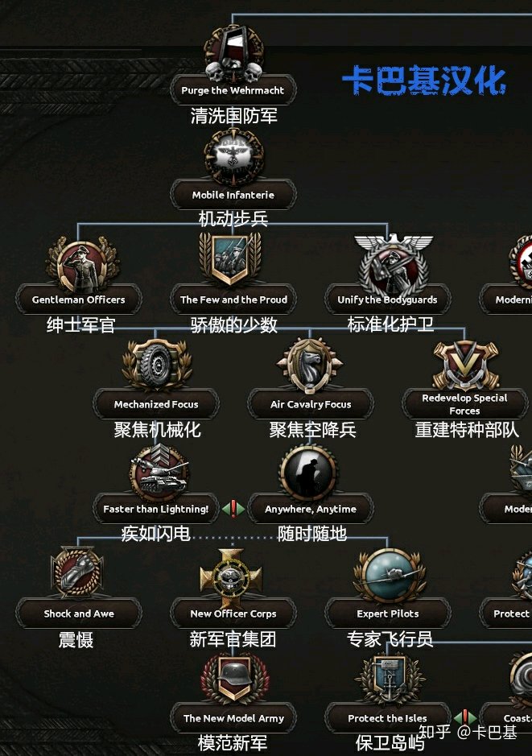Click the Protect the Isles anchor icon
The image size is (532, 756).
390,680
